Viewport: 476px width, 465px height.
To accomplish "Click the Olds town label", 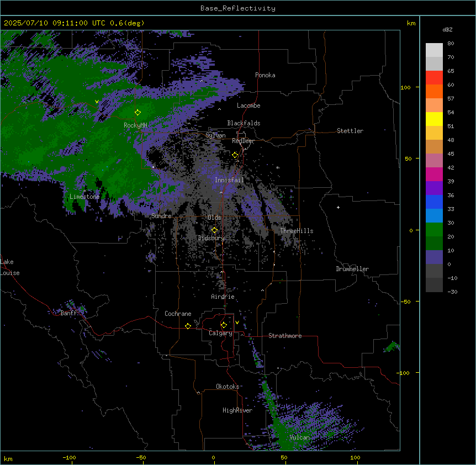I will pos(214,218).
